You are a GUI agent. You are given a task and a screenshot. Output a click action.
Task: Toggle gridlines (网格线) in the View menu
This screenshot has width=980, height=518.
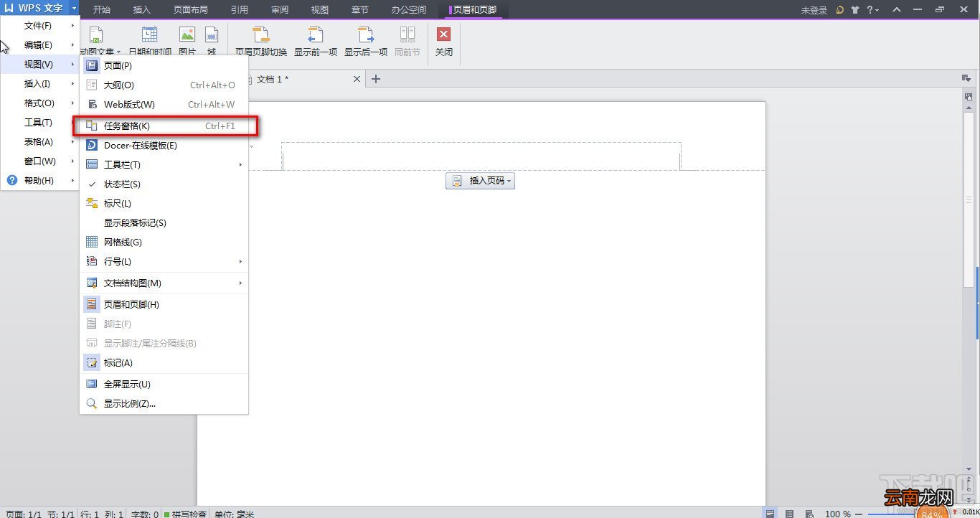pyautogui.click(x=164, y=242)
